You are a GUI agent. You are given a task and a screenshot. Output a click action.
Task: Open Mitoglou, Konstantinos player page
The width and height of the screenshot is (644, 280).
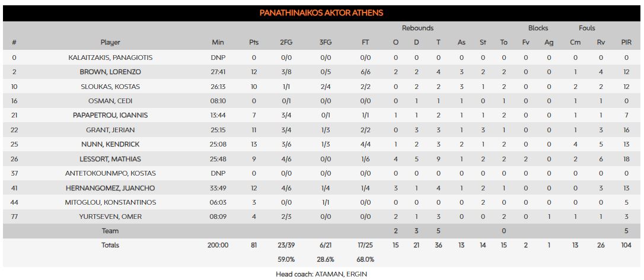[110, 202]
